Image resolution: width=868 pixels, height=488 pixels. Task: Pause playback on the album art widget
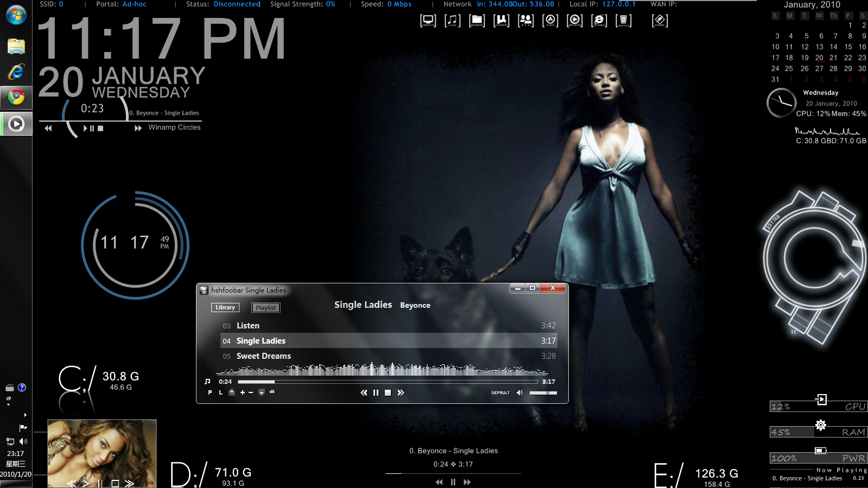[100, 483]
